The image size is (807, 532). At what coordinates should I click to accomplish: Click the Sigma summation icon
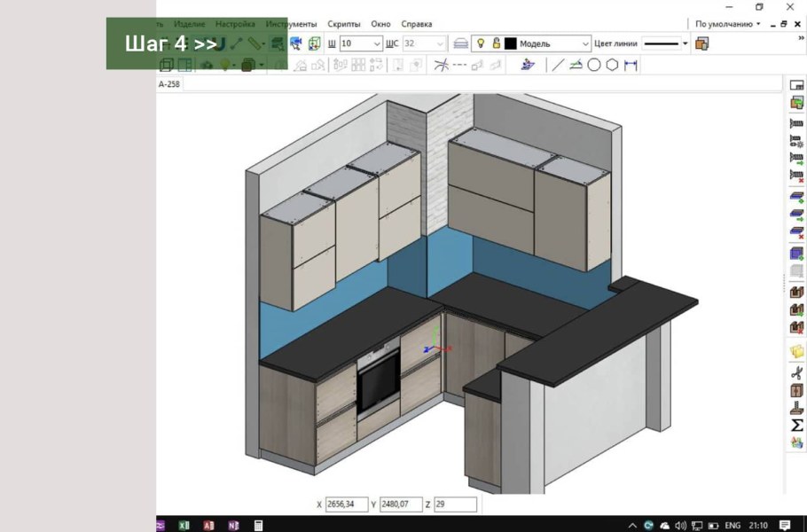click(796, 426)
